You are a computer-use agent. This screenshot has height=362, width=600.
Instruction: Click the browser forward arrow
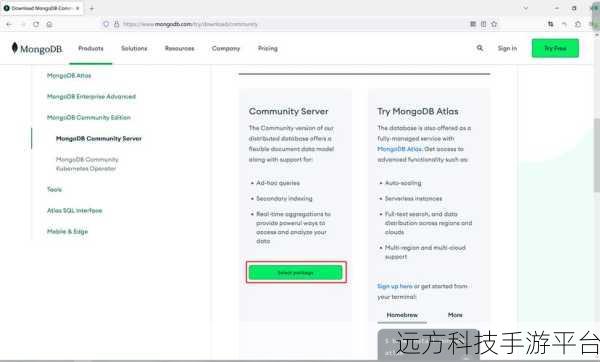pos(23,24)
